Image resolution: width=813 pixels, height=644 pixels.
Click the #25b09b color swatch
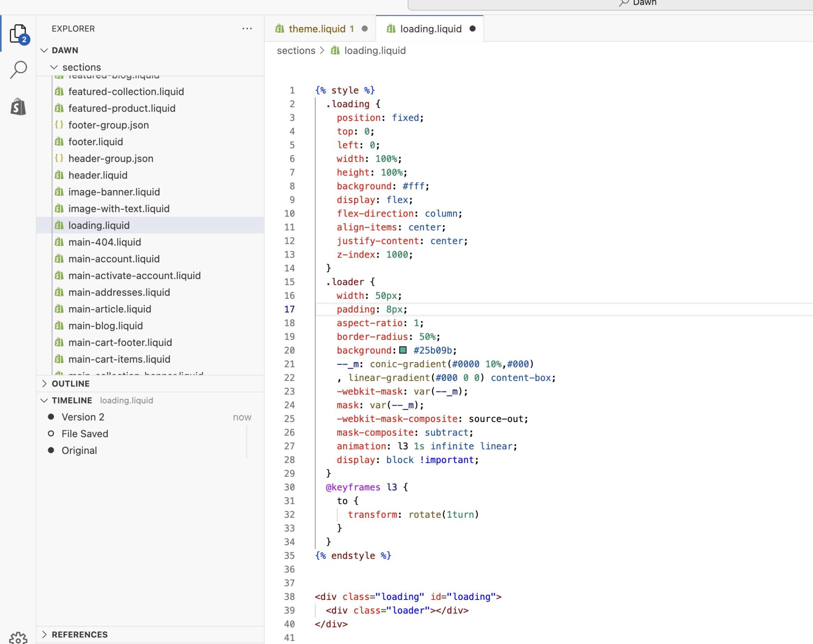point(403,350)
